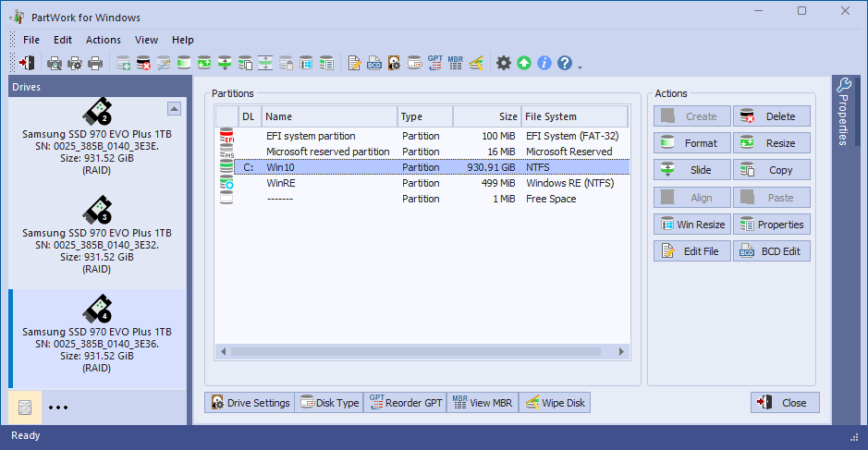
Task: Open printer setup with the gear printer icon
Action: [75, 63]
